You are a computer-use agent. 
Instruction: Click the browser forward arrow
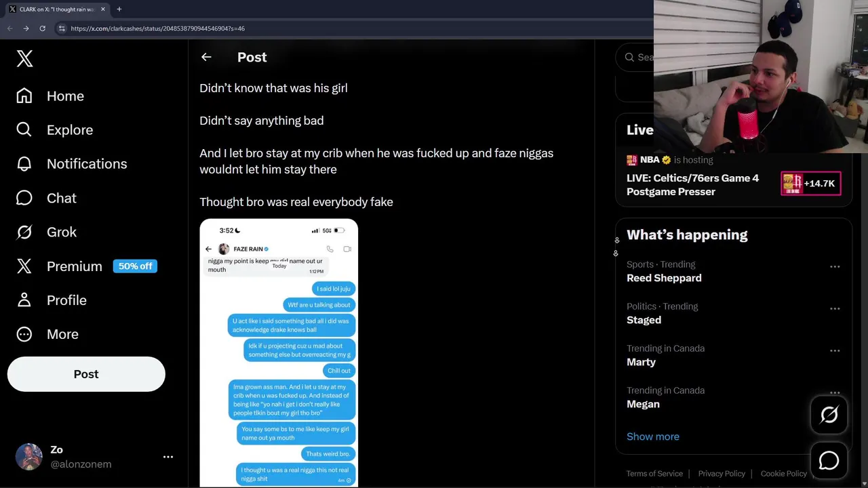point(26,28)
